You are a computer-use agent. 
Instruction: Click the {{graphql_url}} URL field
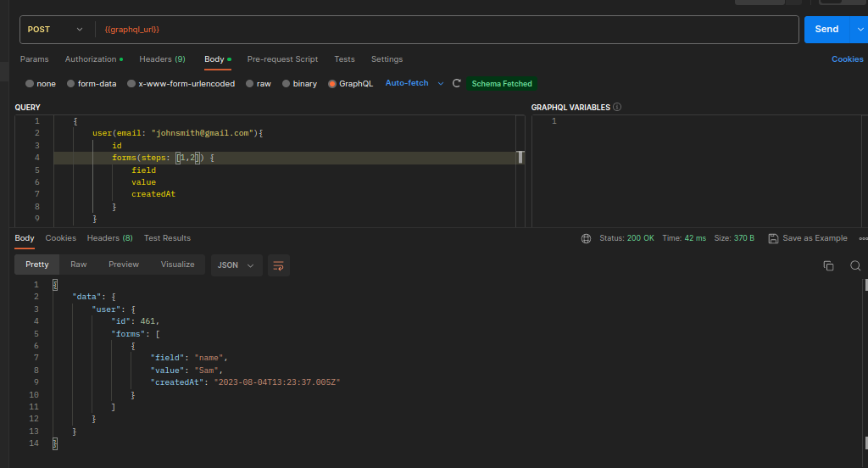click(x=446, y=30)
